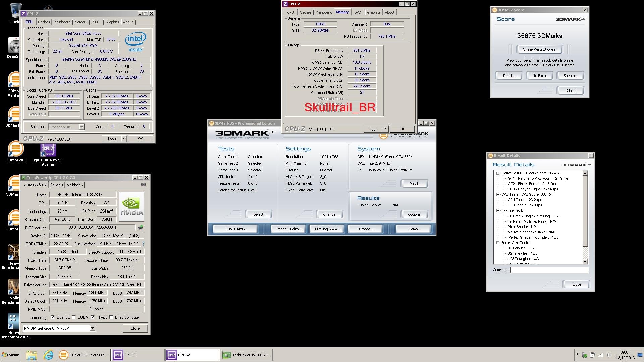This screenshot has width=644, height=362.
Task: Click the Iniciar start button
Action: [x=10, y=355]
